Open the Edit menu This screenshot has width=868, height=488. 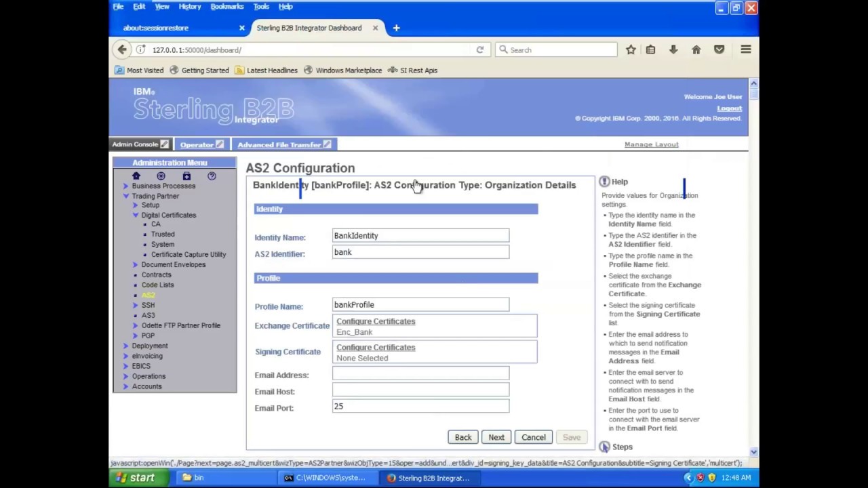139,6
